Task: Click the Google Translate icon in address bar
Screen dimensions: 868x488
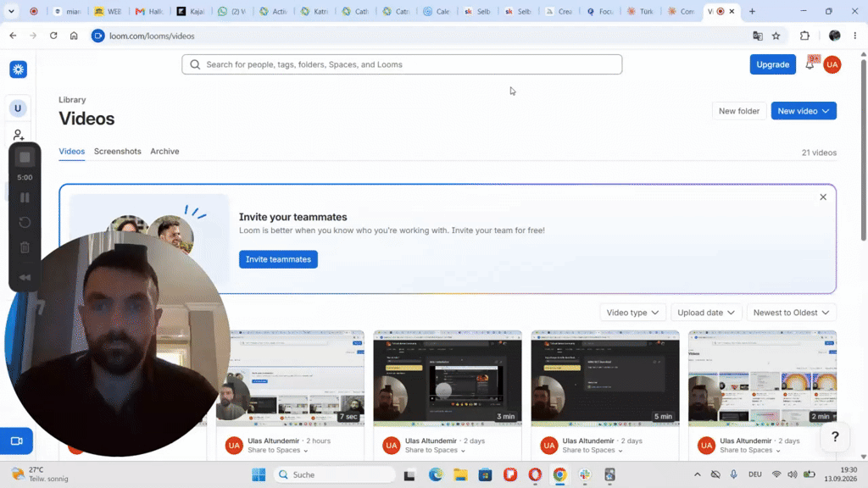Action: tap(758, 36)
